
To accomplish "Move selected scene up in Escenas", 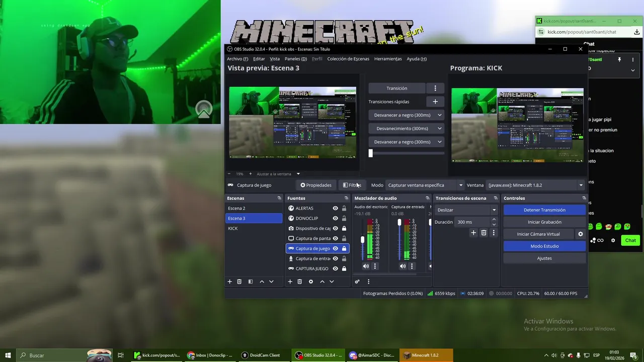I will click(262, 282).
